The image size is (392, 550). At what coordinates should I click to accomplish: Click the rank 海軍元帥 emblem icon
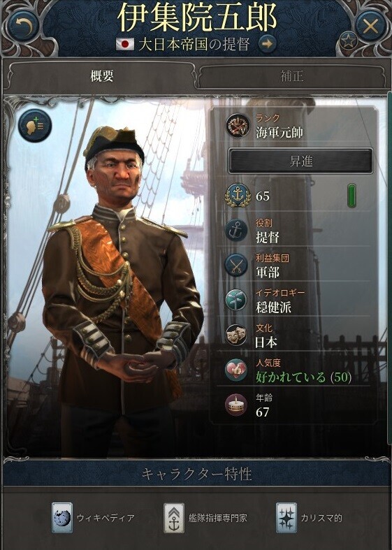(x=238, y=125)
